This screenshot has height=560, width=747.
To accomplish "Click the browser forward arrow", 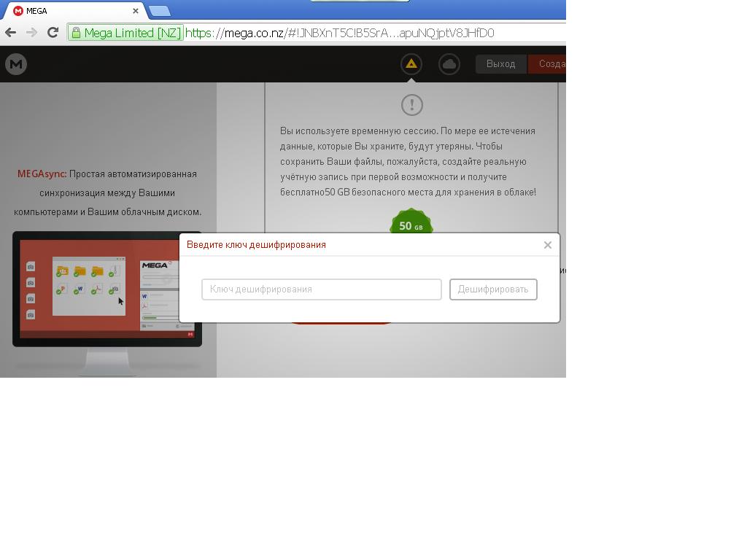I will coord(31,32).
